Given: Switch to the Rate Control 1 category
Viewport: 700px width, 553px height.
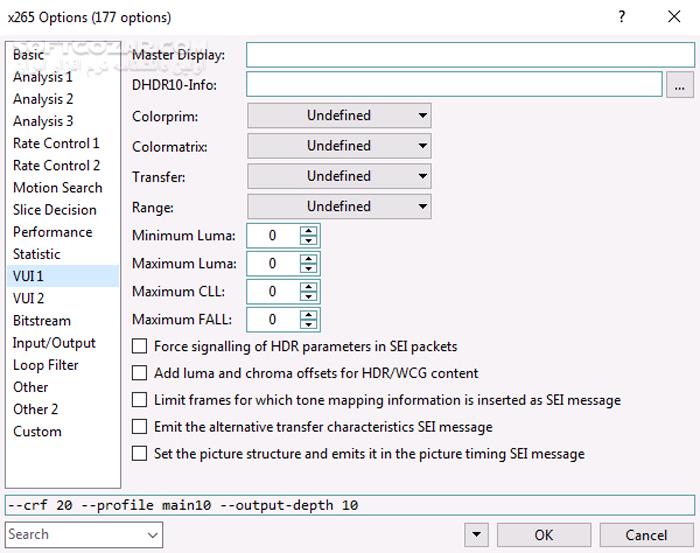Looking at the screenshot, I should (56, 143).
